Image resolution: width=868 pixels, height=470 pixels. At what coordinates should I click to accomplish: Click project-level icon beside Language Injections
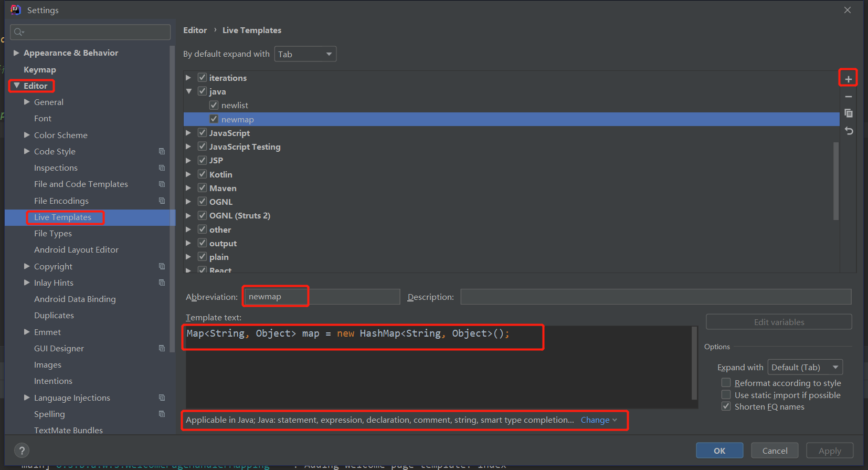coord(162,398)
